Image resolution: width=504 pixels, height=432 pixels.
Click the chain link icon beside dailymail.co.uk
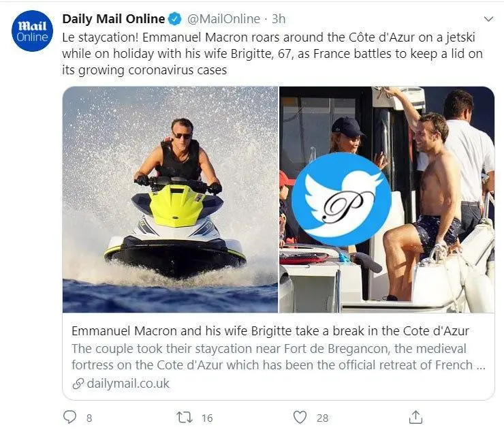coord(78,384)
